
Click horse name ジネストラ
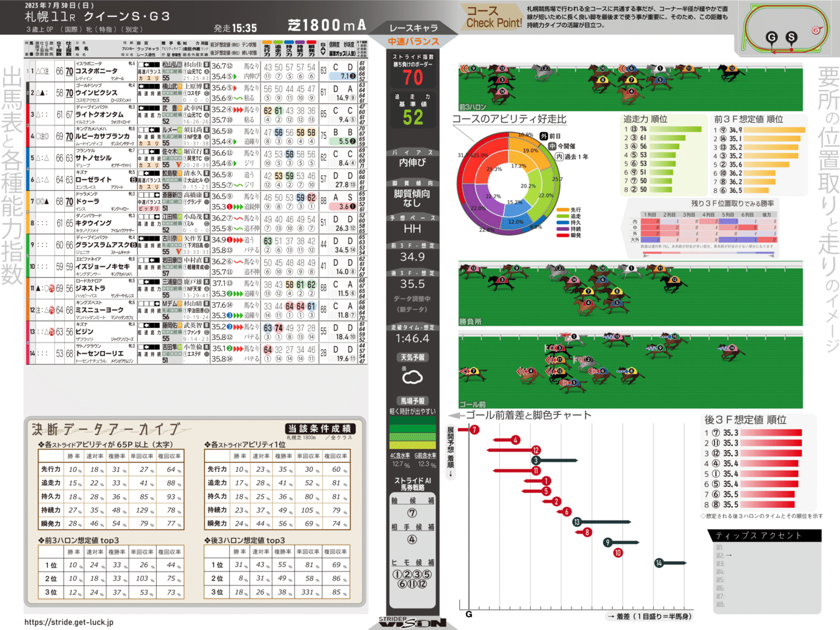click(x=90, y=288)
